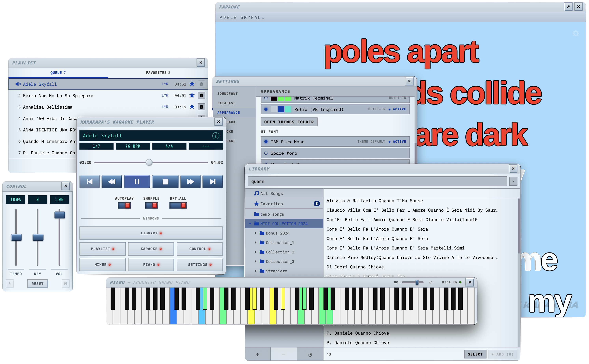
Task: Click the add folder plus button in Library
Action: [257, 354]
